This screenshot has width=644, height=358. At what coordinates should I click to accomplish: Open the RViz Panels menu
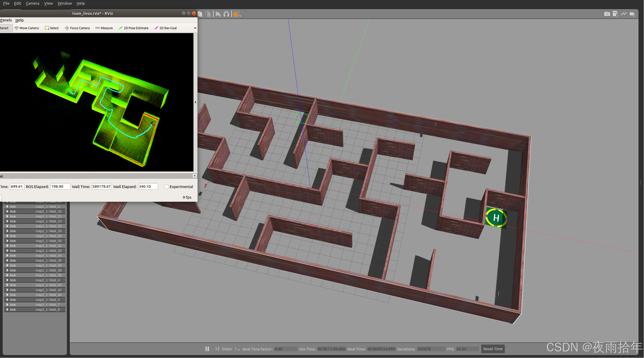point(6,20)
